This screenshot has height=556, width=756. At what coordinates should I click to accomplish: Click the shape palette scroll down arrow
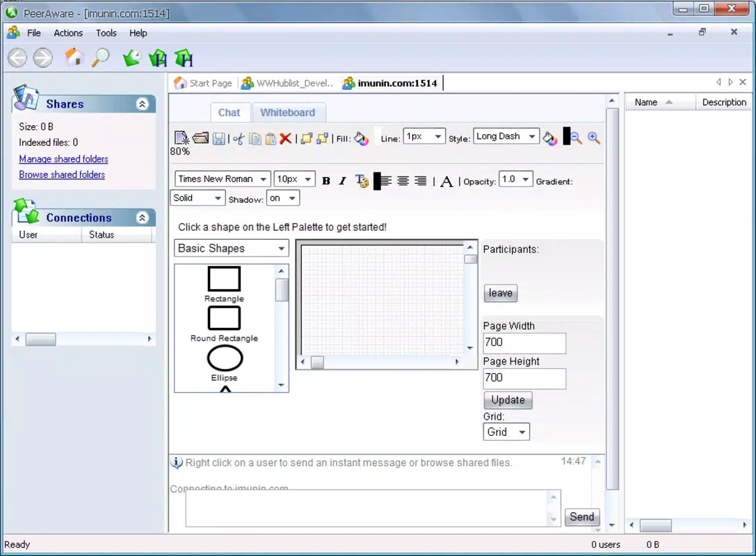click(x=282, y=386)
